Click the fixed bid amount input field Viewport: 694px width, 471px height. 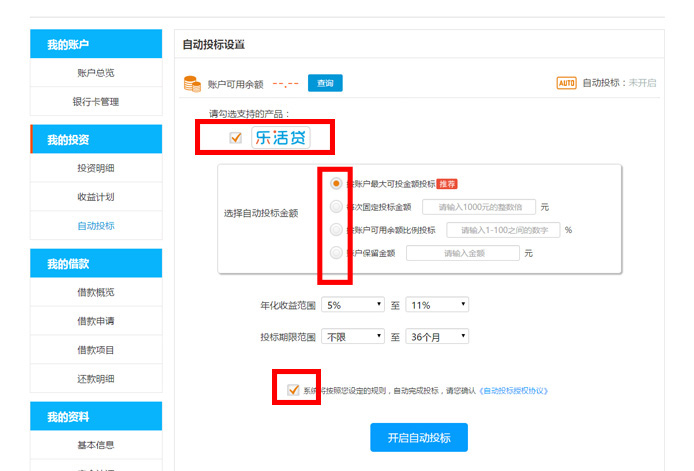pyautogui.click(x=479, y=207)
